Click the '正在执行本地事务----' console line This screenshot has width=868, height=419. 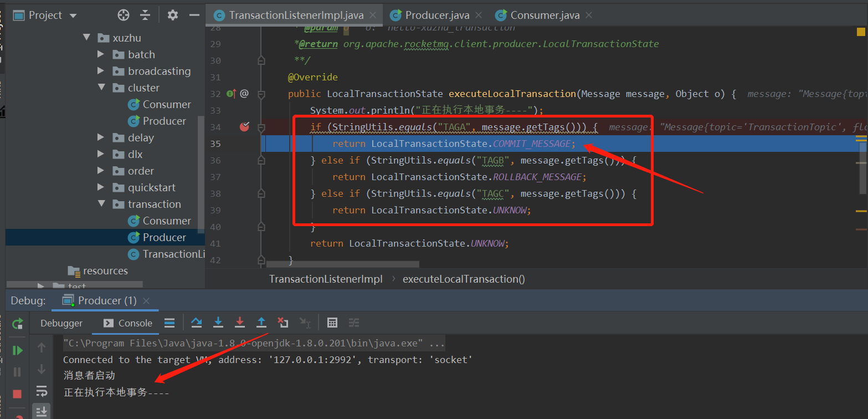tap(116, 392)
